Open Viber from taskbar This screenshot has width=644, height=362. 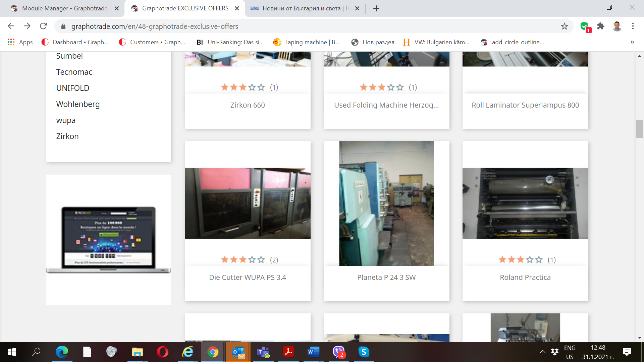[x=339, y=352]
